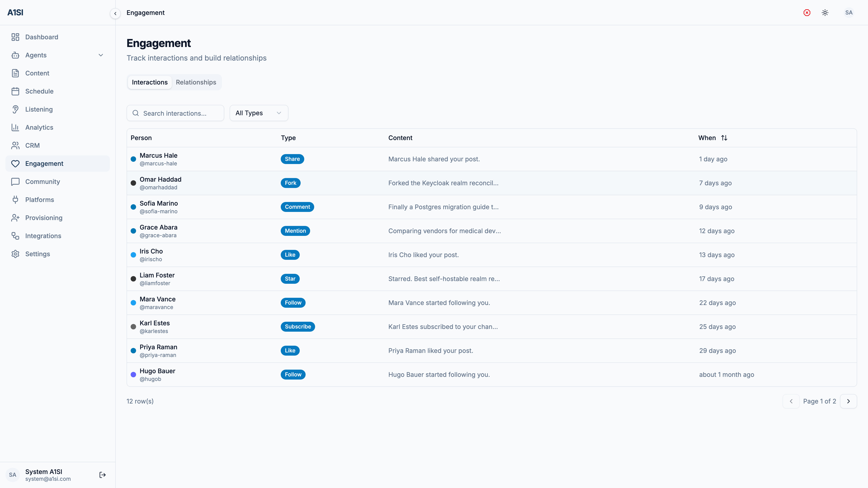Click the Dashboard grid icon

pyautogui.click(x=15, y=37)
